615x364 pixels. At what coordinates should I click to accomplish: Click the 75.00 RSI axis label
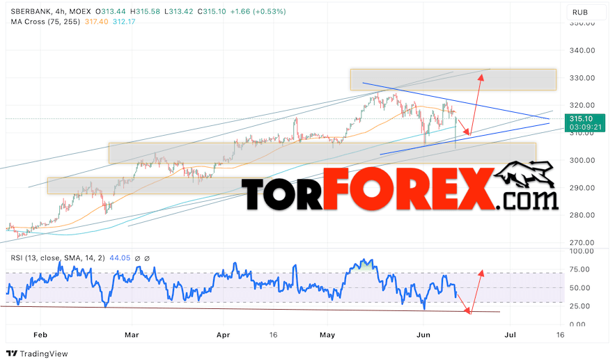coord(579,269)
